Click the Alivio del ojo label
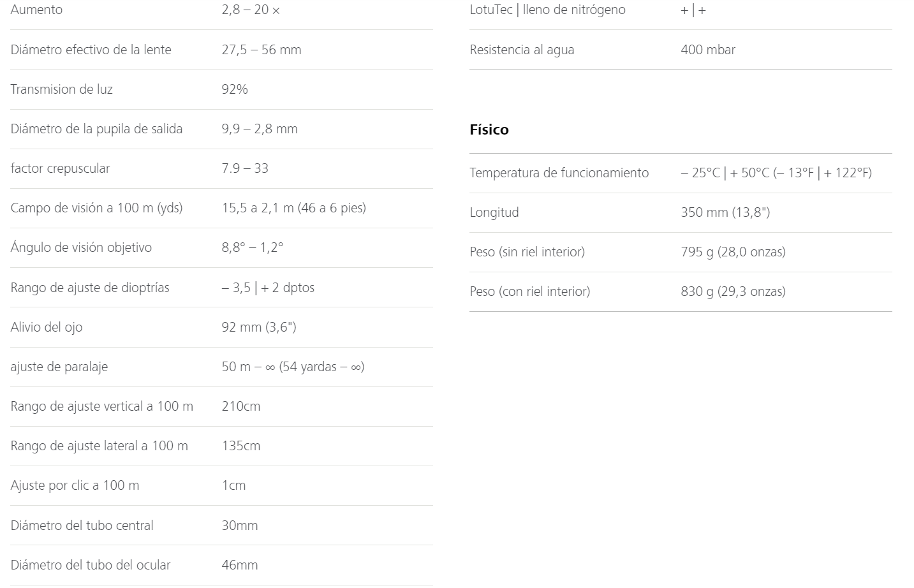This screenshot has width=914, height=588. point(47,327)
